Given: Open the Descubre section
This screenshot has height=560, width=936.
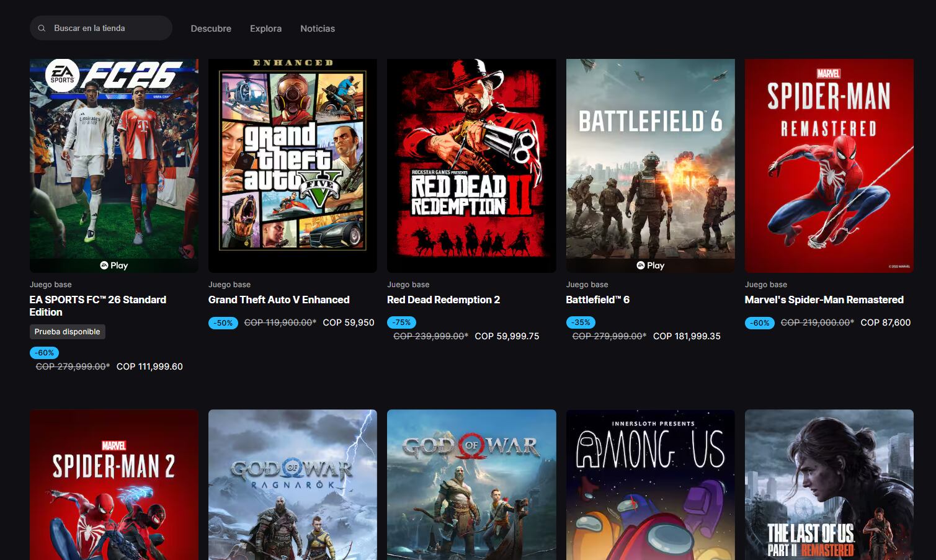Looking at the screenshot, I should pyautogui.click(x=211, y=29).
